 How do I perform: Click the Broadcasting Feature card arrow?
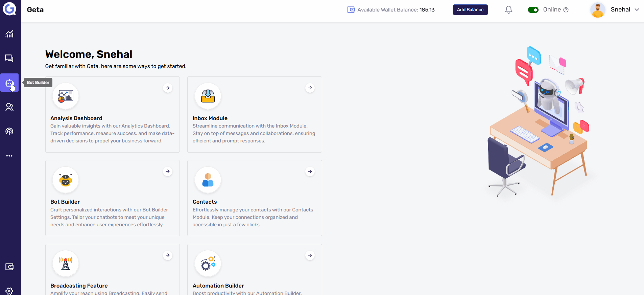pyautogui.click(x=168, y=255)
